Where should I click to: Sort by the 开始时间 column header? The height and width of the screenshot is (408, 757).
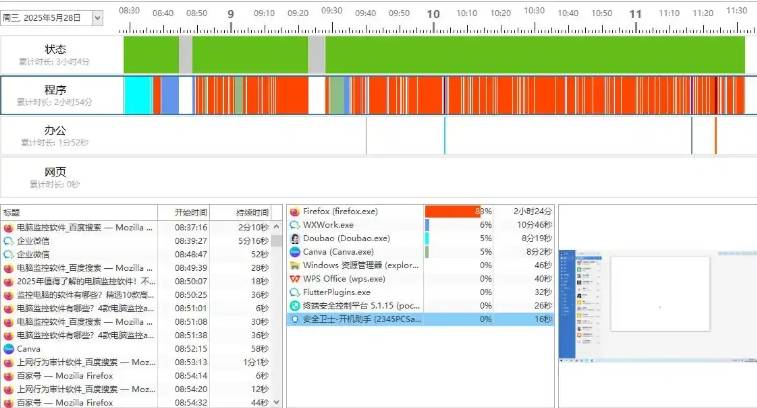191,213
